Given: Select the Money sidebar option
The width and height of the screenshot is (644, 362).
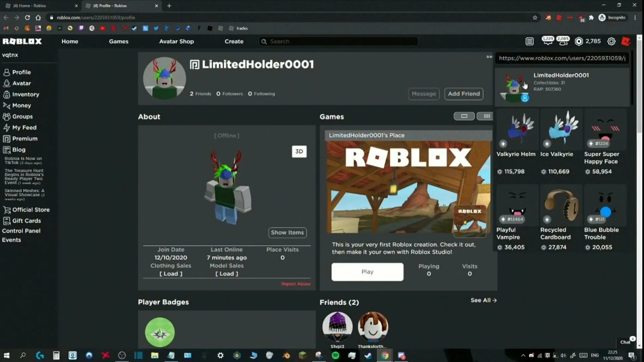Looking at the screenshot, I should click(x=21, y=105).
